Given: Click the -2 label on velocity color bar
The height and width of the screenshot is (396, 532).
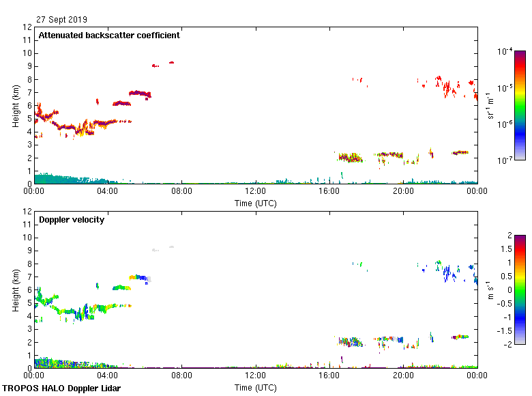Looking at the screenshot, I should 506,344.
